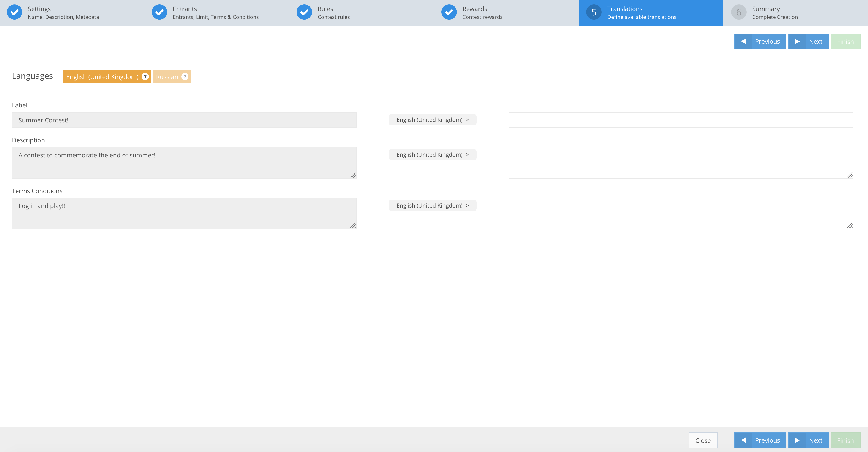Click the 'Terms Conditions' field caption

tap(37, 191)
